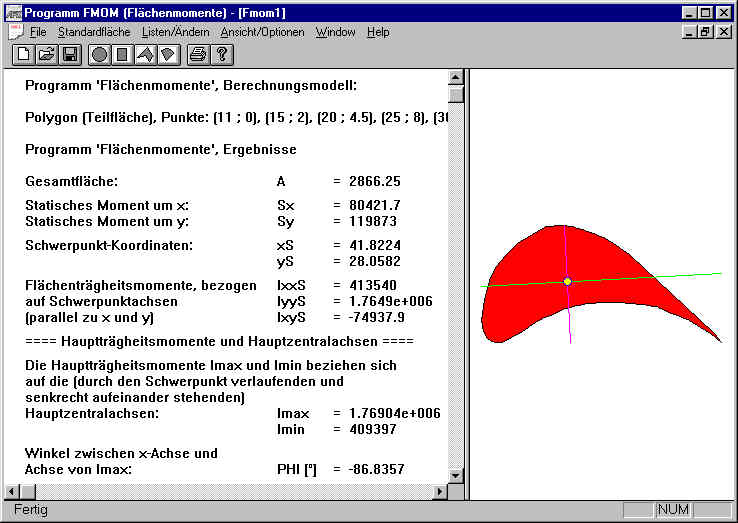The width and height of the screenshot is (738, 523).
Task: Select the rectangle shape tool
Action: (x=122, y=54)
